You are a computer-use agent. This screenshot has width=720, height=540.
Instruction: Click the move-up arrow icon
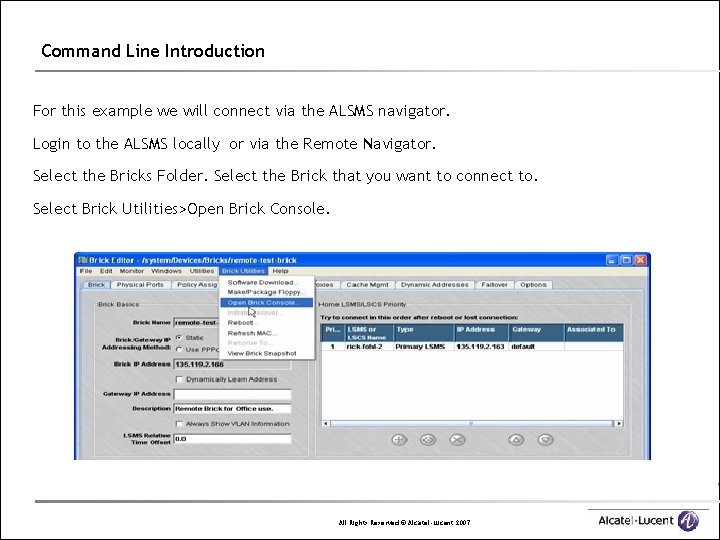(x=516, y=439)
